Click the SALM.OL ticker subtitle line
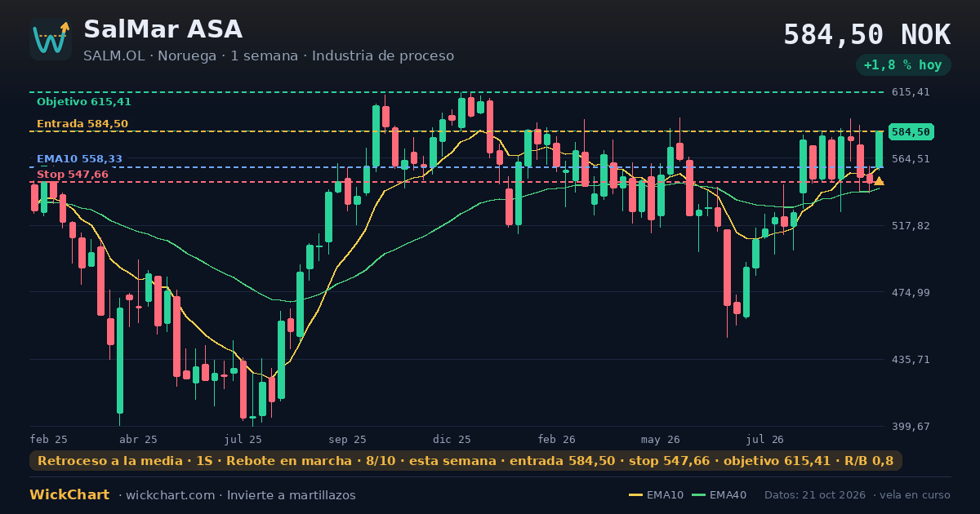 tap(269, 56)
